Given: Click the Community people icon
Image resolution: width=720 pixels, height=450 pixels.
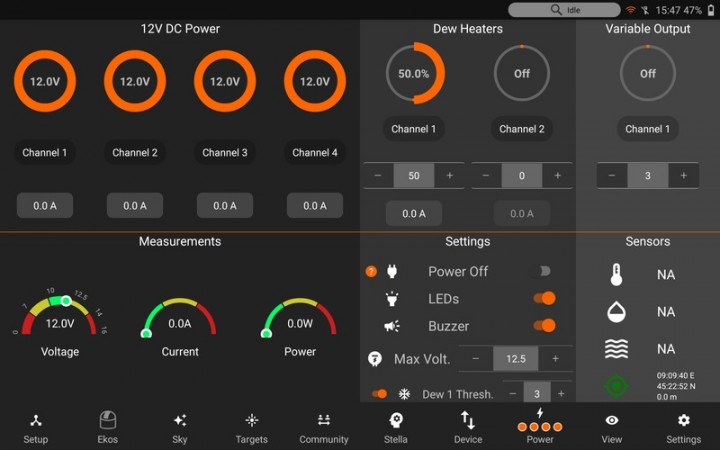Looking at the screenshot, I should 324,421.
